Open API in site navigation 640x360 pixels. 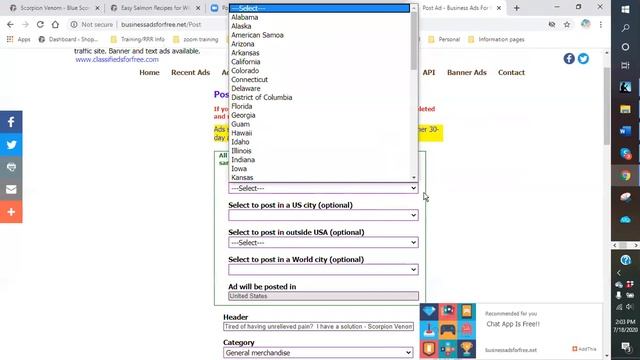(x=429, y=72)
